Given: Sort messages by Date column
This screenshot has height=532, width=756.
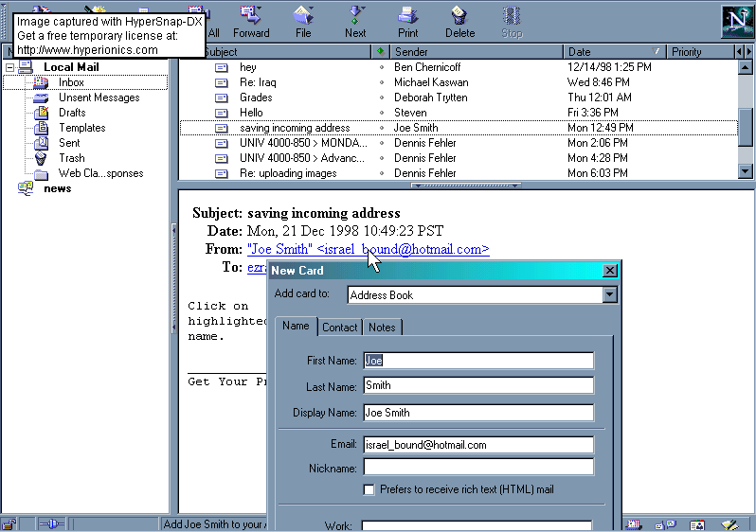Looking at the screenshot, I should tap(614, 52).
